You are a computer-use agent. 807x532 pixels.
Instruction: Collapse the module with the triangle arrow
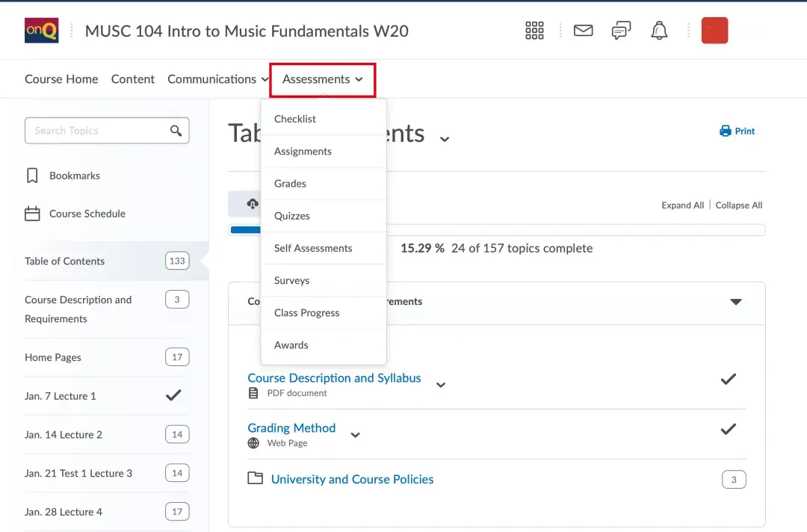click(736, 302)
